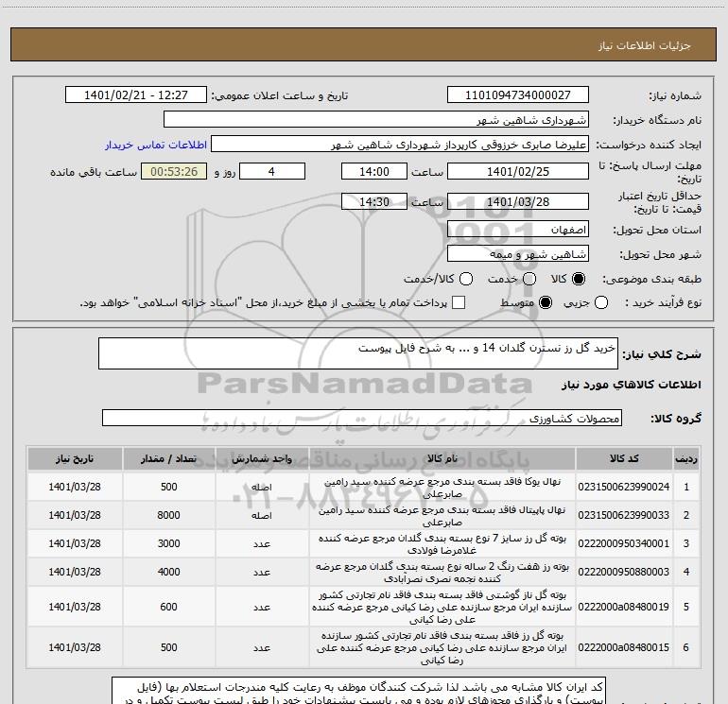Click the بوته گل ناز گوشتی item name

tap(442, 607)
